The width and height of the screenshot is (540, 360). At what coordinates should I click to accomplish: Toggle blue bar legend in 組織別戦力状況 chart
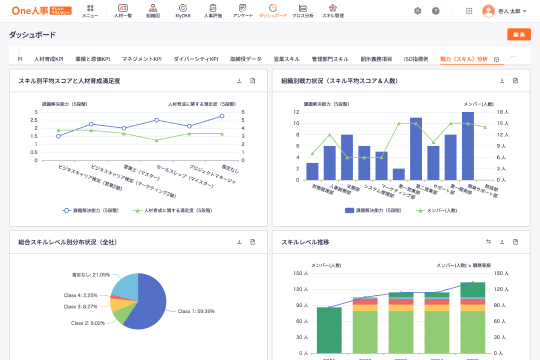373,210
